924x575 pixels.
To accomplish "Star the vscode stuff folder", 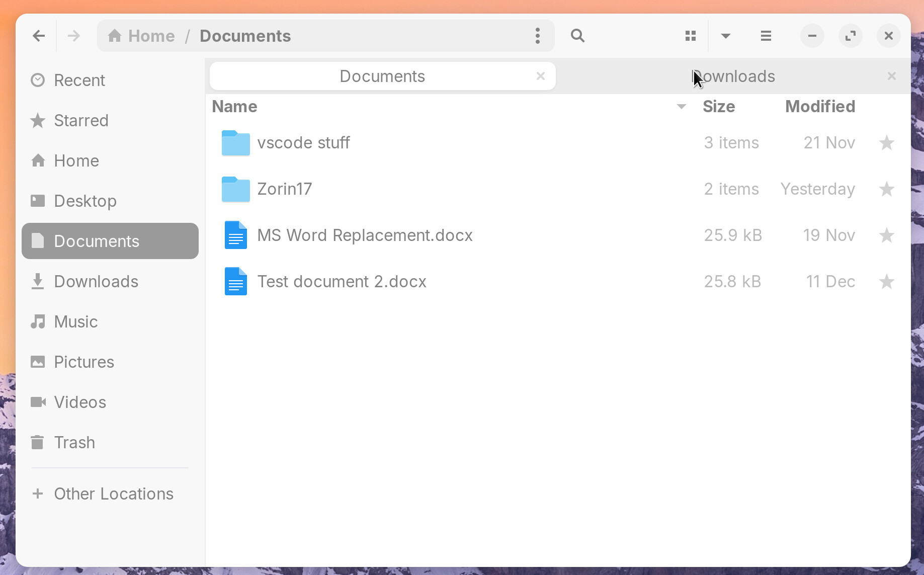I will tap(886, 143).
